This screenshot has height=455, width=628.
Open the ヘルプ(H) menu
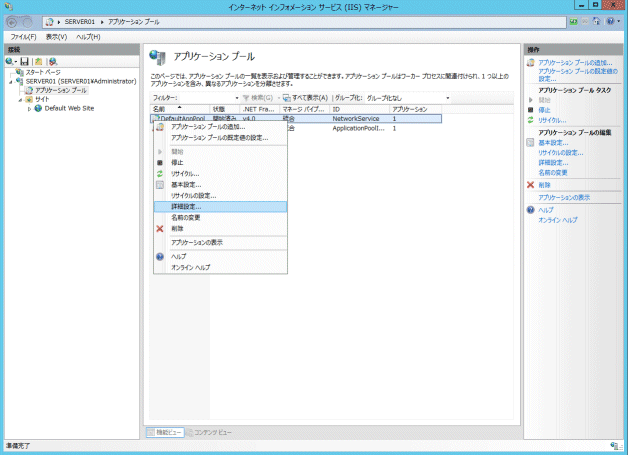88,37
